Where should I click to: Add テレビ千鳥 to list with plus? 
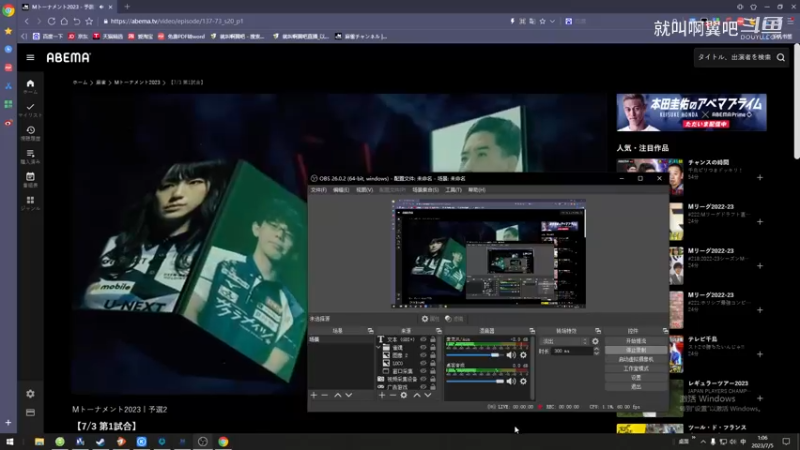tap(760, 354)
